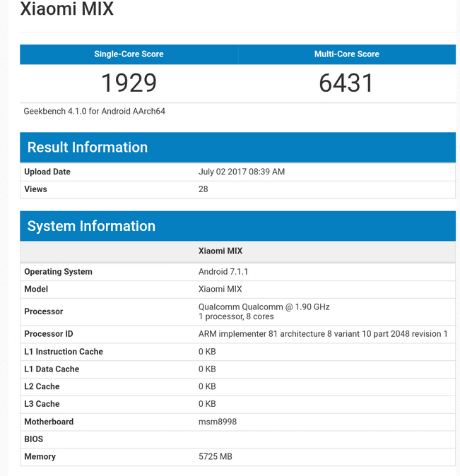Click the Motherboard label

pos(49,422)
